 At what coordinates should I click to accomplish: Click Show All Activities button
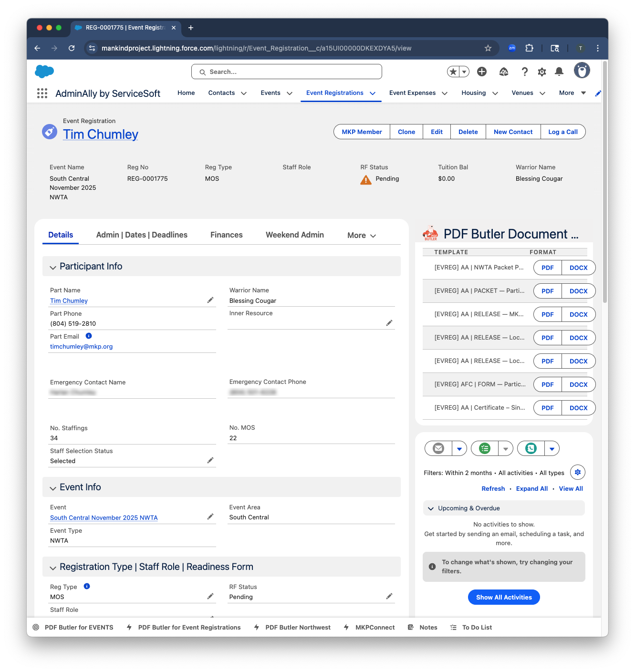point(504,597)
